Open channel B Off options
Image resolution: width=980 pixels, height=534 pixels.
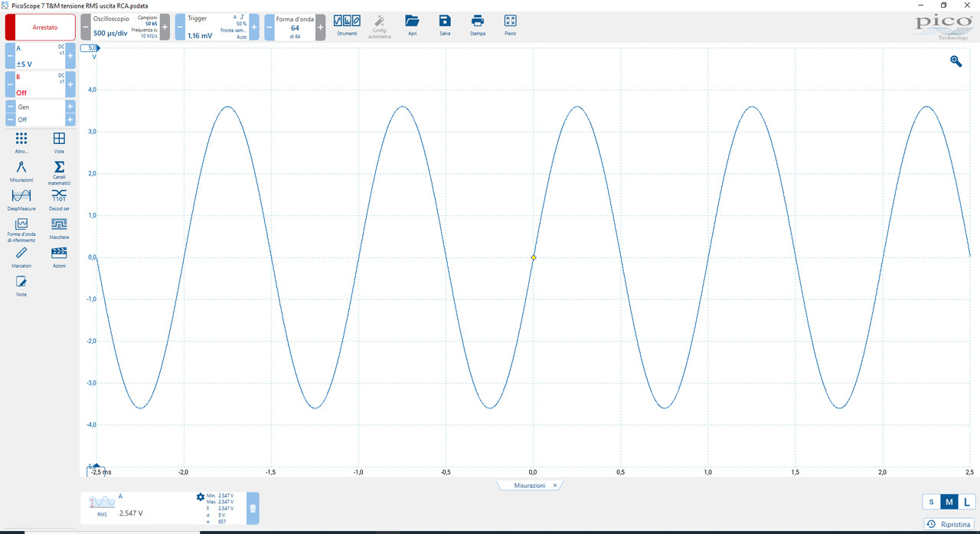pos(40,84)
